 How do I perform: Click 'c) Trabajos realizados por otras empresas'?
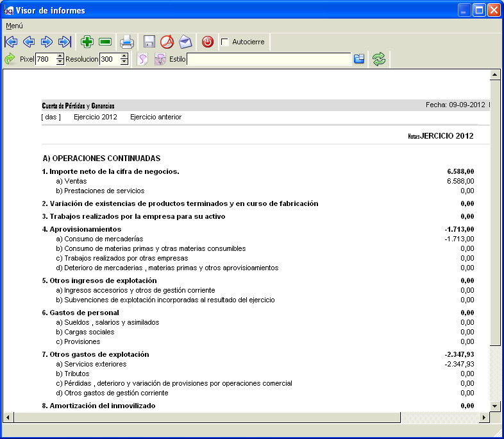pyautogui.click(x=122, y=258)
